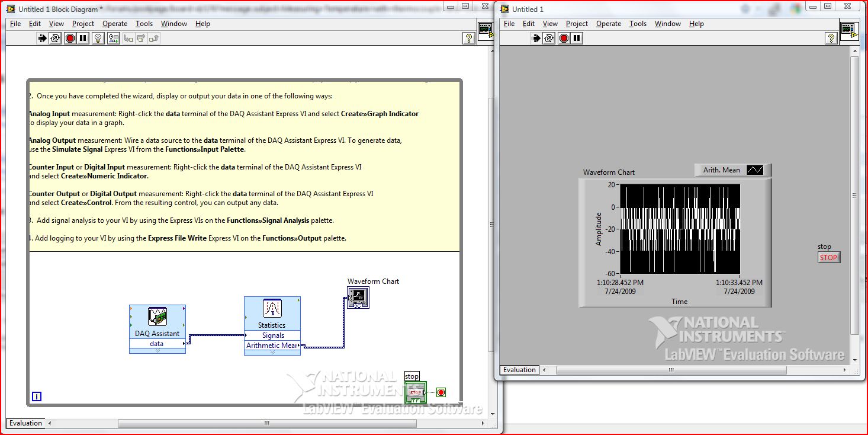The width and height of the screenshot is (868, 435).
Task: Click Time axis label on chart
Action: (x=679, y=302)
